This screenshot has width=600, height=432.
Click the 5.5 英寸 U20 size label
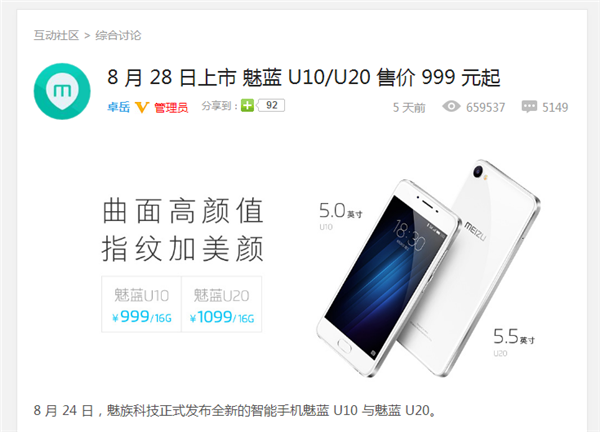[x=514, y=341]
